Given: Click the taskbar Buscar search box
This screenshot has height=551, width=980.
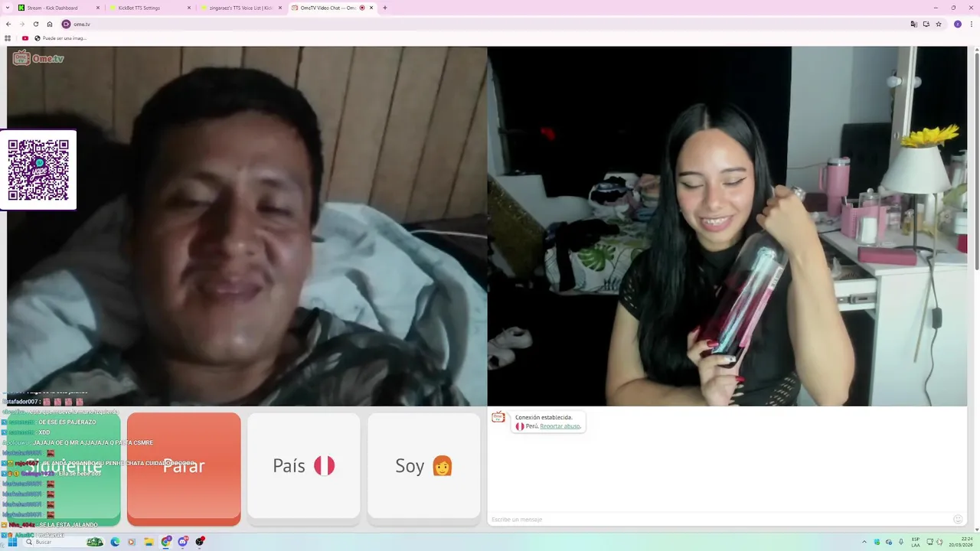Looking at the screenshot, I should click(65, 542).
